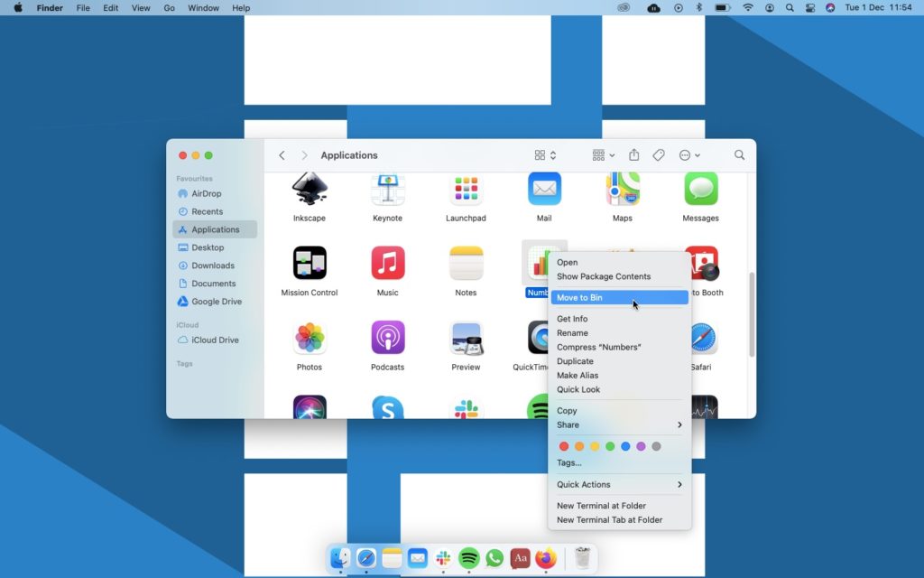Select the Photos app icon
This screenshot has height=578, width=924.
[310, 339]
